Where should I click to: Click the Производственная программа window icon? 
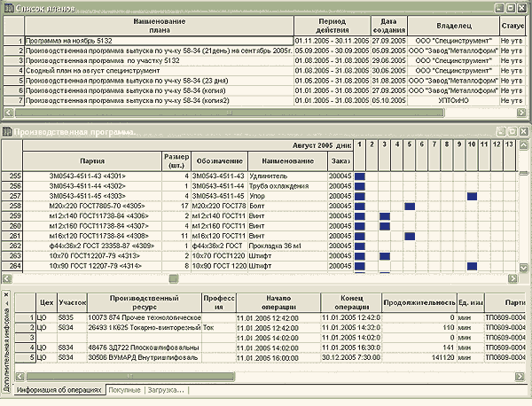[x=7, y=132]
